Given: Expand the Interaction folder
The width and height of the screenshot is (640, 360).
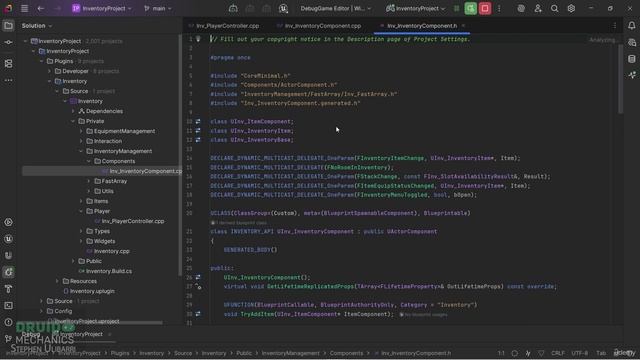Looking at the screenshot, I should click(x=81, y=141).
